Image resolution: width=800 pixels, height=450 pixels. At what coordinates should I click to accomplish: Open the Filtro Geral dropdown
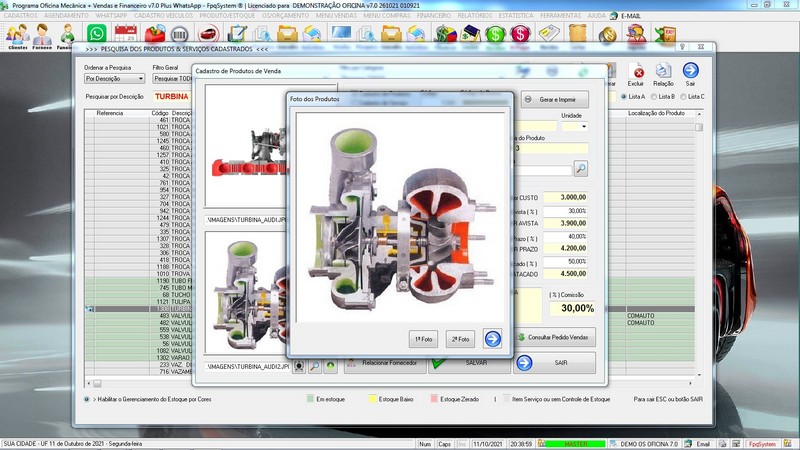point(172,79)
